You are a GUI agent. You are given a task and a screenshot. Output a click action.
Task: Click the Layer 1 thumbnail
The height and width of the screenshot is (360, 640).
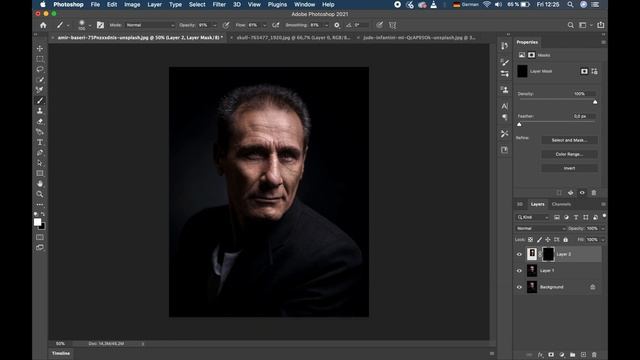(531, 270)
